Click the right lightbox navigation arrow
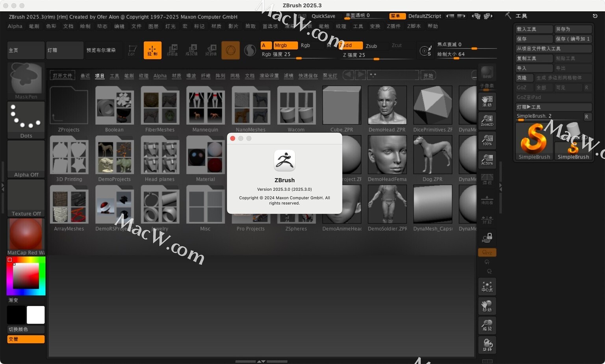Image resolution: width=605 pixels, height=364 pixels. (x=360, y=75)
